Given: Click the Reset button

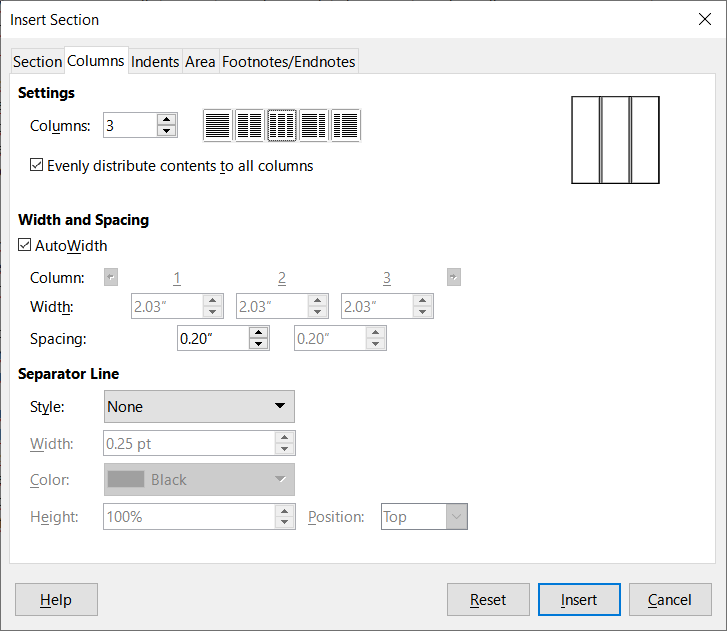Looking at the screenshot, I should (488, 599).
